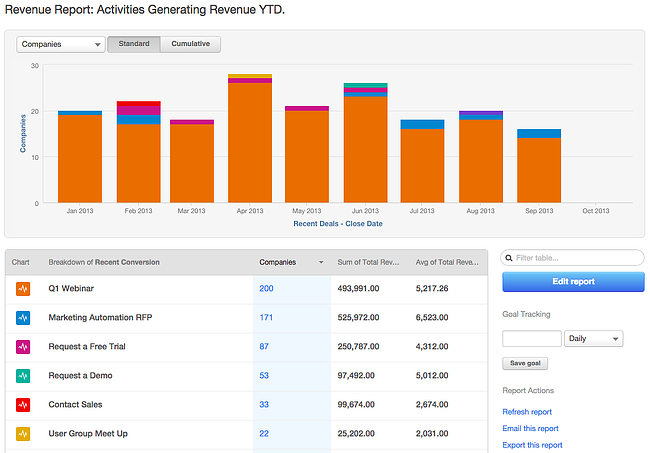650x453 pixels.
Task: Click the yellow User Group Meet Up icon
Action: click(x=23, y=434)
